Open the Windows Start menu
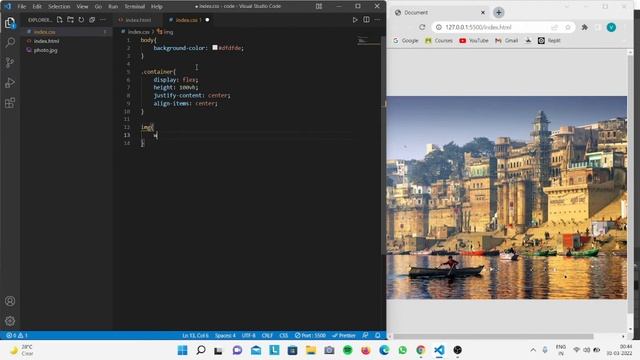Screen dimensions: 640x360 [x=182, y=350]
